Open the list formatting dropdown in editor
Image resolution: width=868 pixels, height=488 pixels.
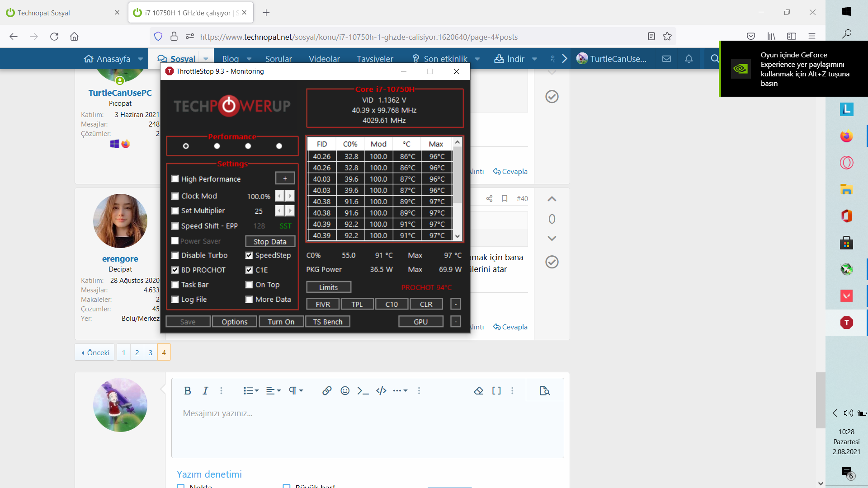[x=251, y=391]
